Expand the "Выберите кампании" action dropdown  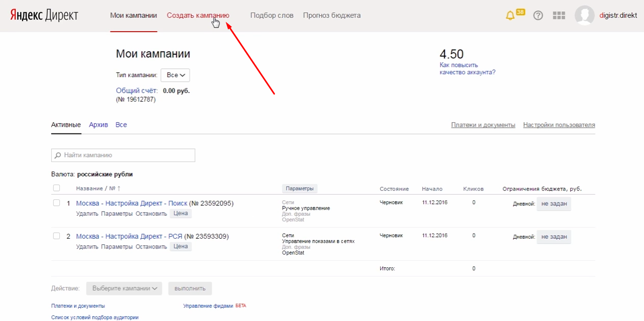coord(124,288)
